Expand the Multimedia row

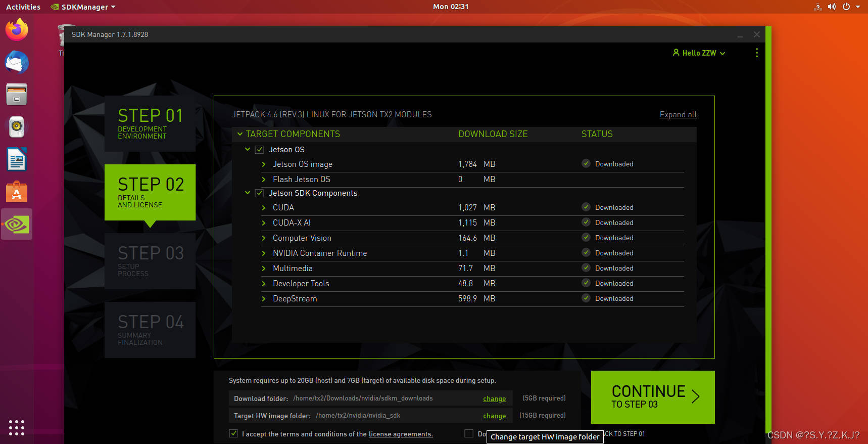[x=264, y=269]
